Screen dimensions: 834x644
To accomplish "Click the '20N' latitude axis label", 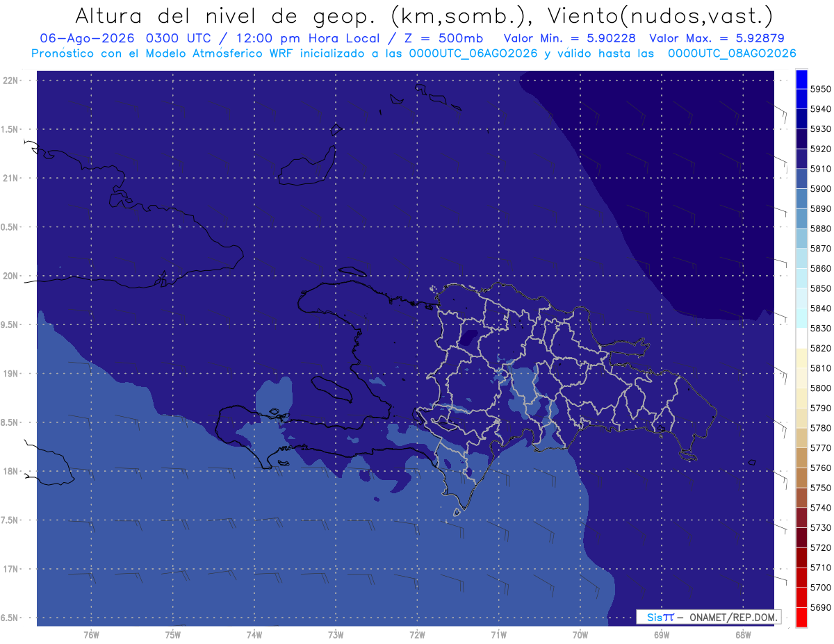I will click(10, 276).
